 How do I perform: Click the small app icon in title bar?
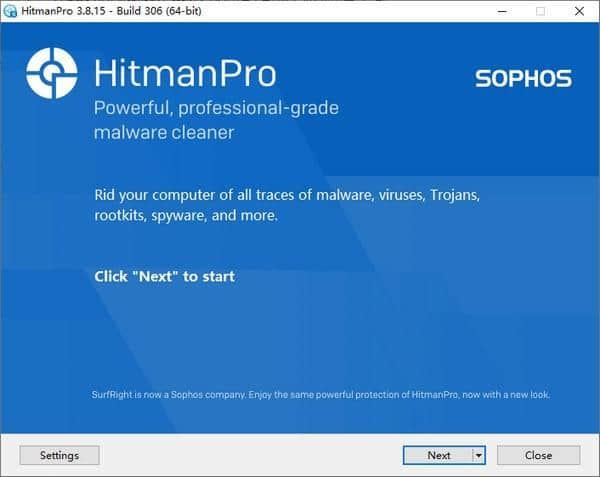11,10
